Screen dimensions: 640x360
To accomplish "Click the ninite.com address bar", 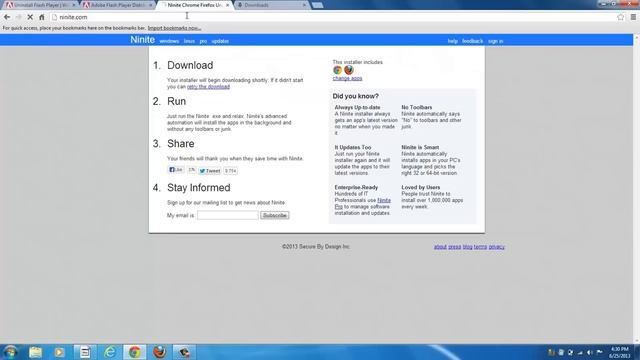I will [x=335, y=17].
